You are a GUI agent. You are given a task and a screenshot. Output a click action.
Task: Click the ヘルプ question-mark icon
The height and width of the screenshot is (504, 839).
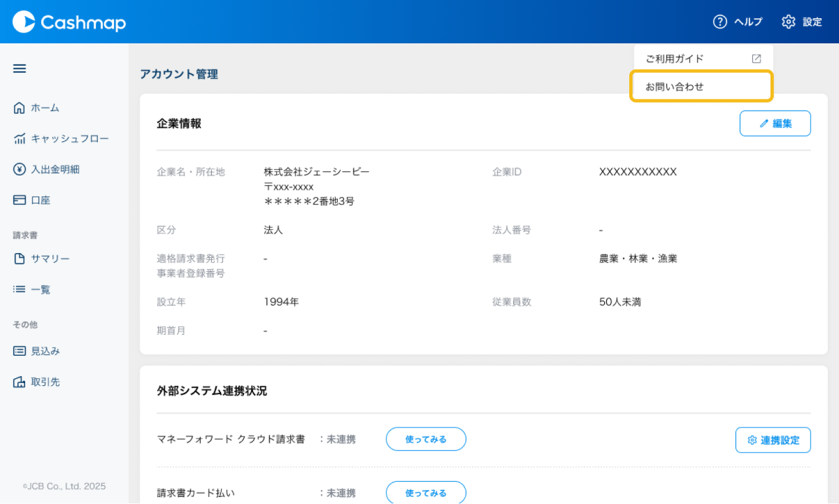tap(720, 22)
